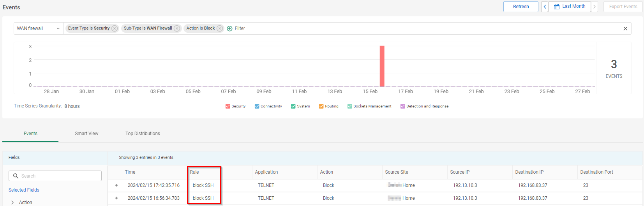The height and width of the screenshot is (206, 644).
Task: Click the Refresh button
Action: tap(520, 7)
